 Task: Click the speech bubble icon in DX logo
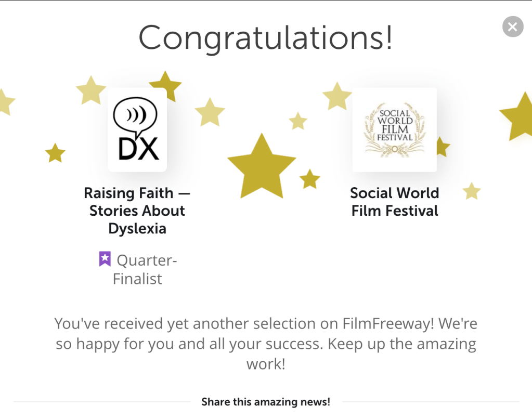click(x=135, y=115)
